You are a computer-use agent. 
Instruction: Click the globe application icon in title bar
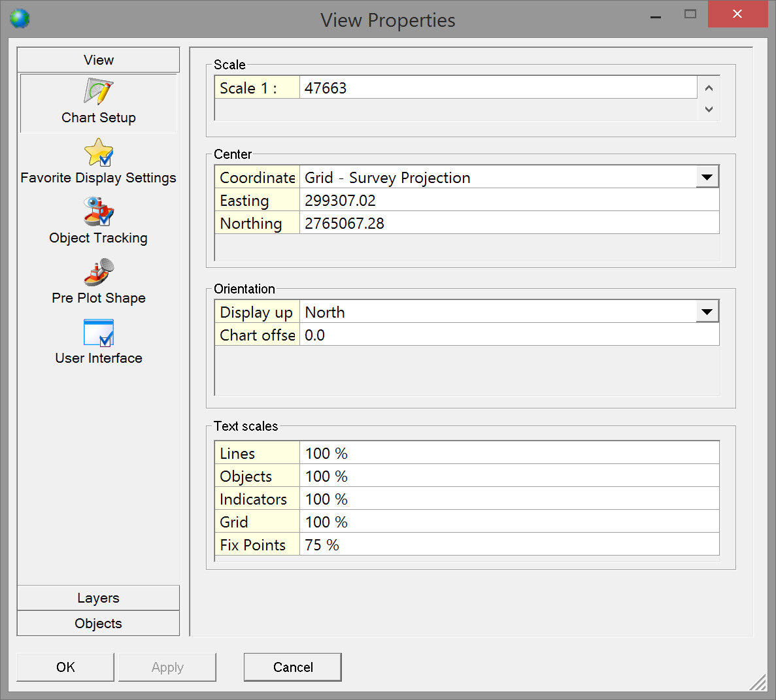20,18
